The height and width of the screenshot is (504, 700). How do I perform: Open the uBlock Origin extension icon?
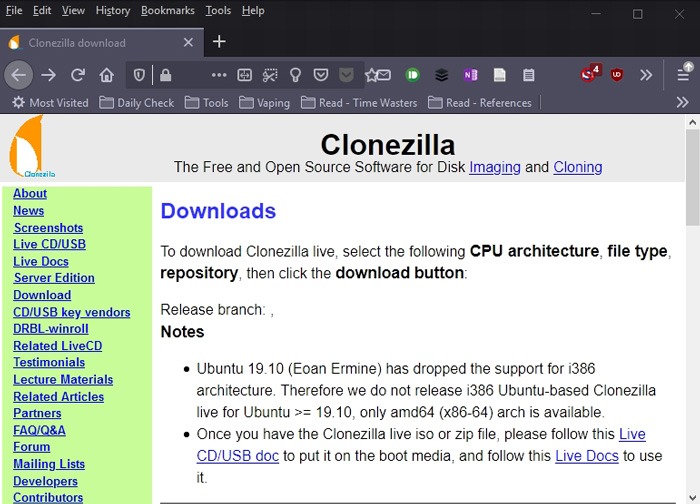click(x=617, y=75)
